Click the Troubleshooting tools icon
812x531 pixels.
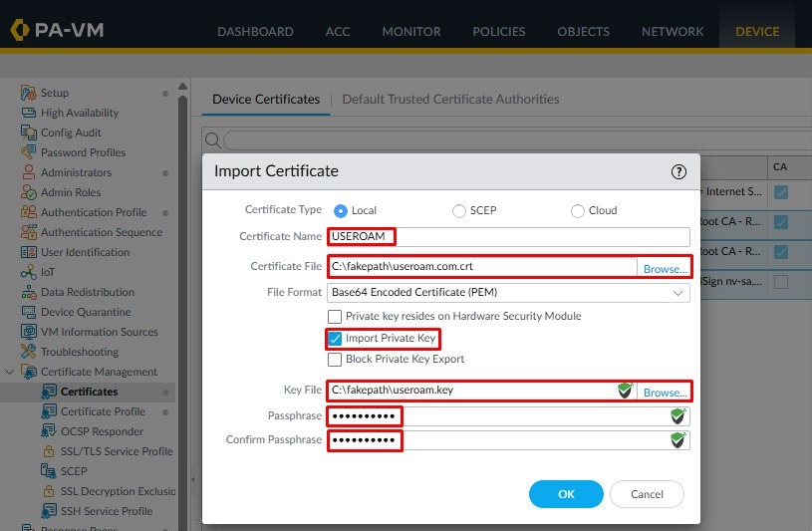(x=28, y=352)
